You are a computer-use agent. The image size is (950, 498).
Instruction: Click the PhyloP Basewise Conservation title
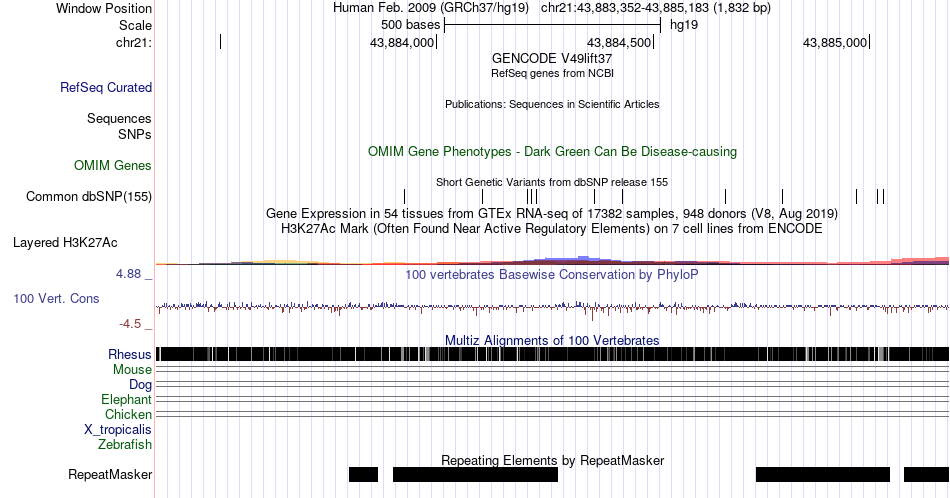point(552,274)
